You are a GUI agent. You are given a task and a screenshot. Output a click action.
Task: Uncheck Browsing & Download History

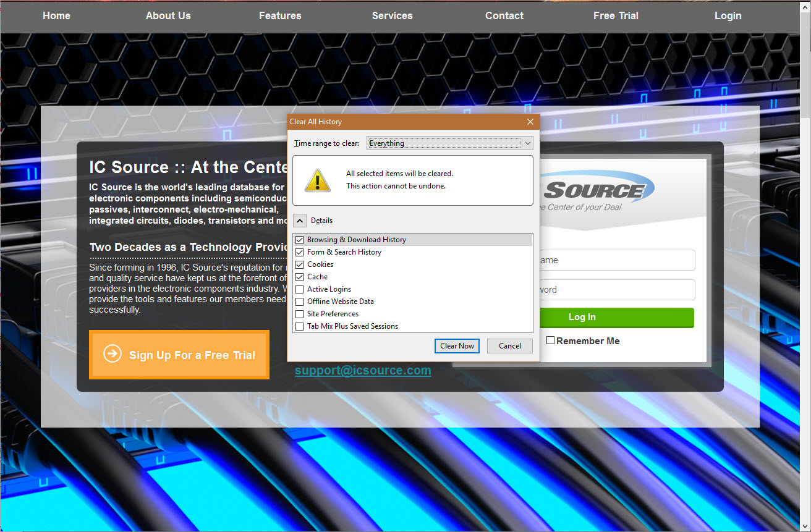300,240
